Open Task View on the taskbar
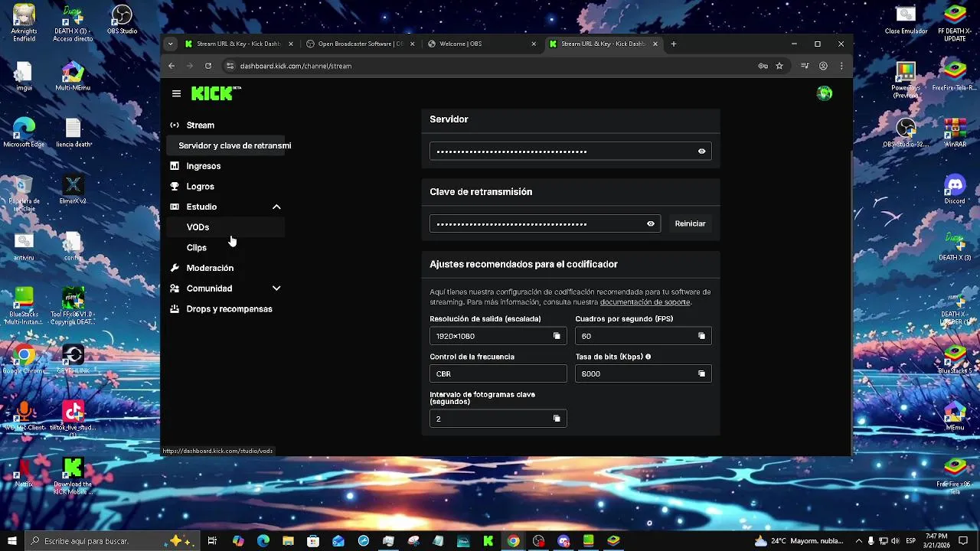The image size is (980, 551). click(212, 541)
